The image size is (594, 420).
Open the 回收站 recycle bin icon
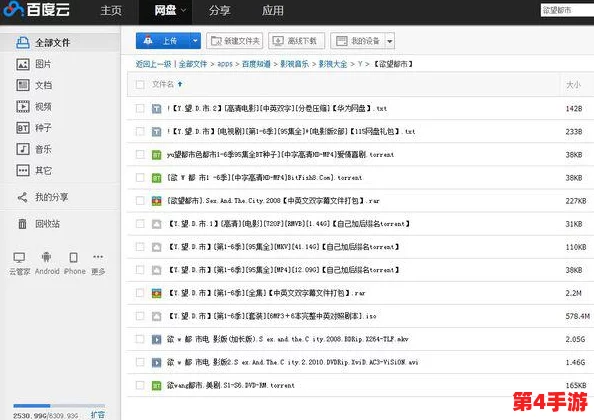(23, 224)
